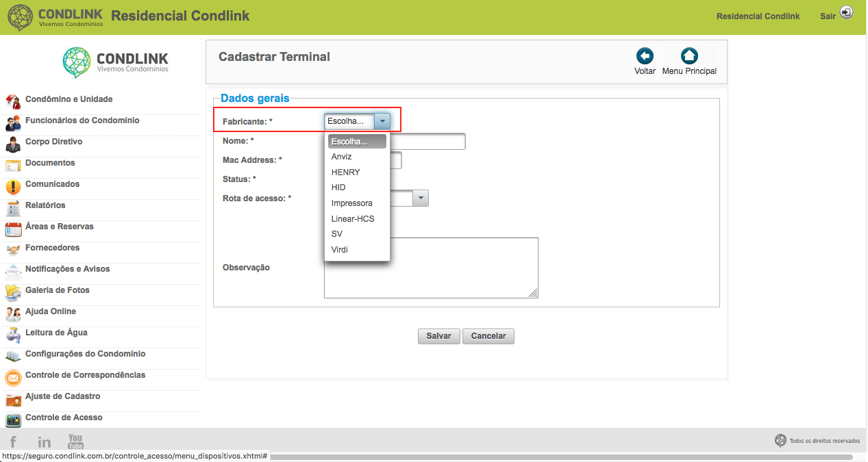Viewport: 868px width, 462px height.
Task: Open Relatórios menu link
Action: pyautogui.click(x=45, y=205)
